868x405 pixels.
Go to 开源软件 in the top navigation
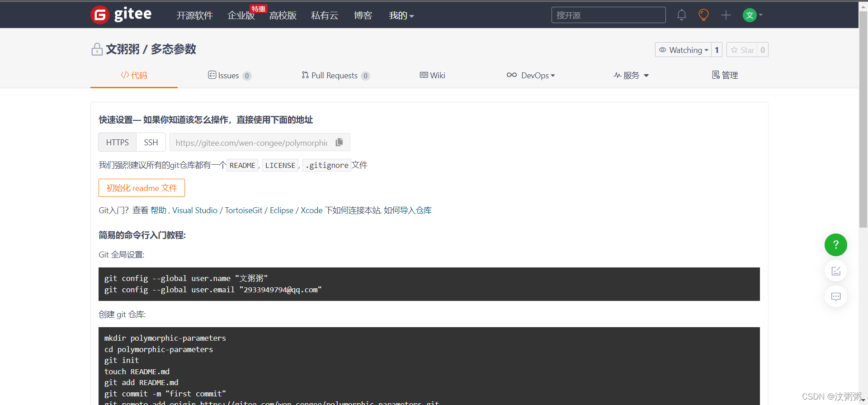(x=194, y=15)
